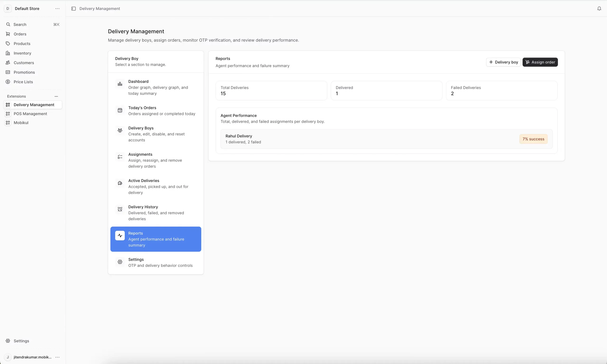This screenshot has width=607, height=364.
Task: Click the 7% success badge
Action: tap(533, 139)
